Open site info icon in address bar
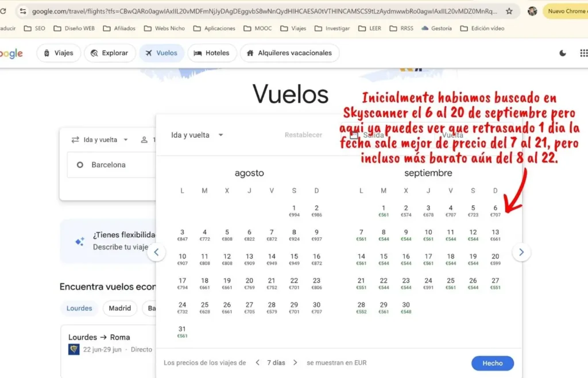Viewport: 588px width, 378px height. [23, 11]
